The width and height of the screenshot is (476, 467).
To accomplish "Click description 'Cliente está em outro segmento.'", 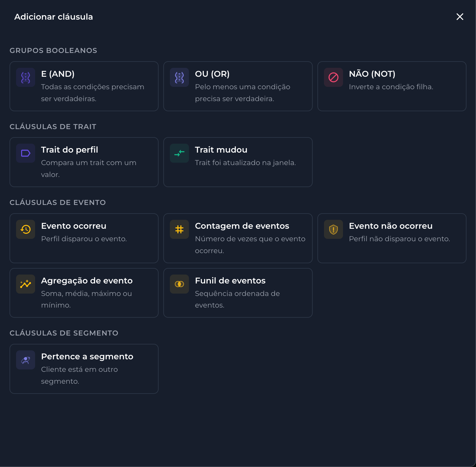I will pyautogui.click(x=79, y=375).
